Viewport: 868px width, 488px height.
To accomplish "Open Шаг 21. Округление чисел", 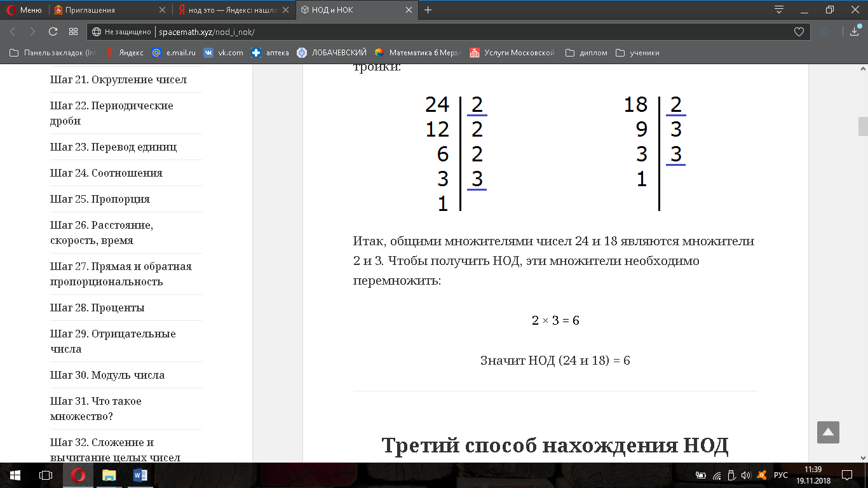I will tap(118, 79).
